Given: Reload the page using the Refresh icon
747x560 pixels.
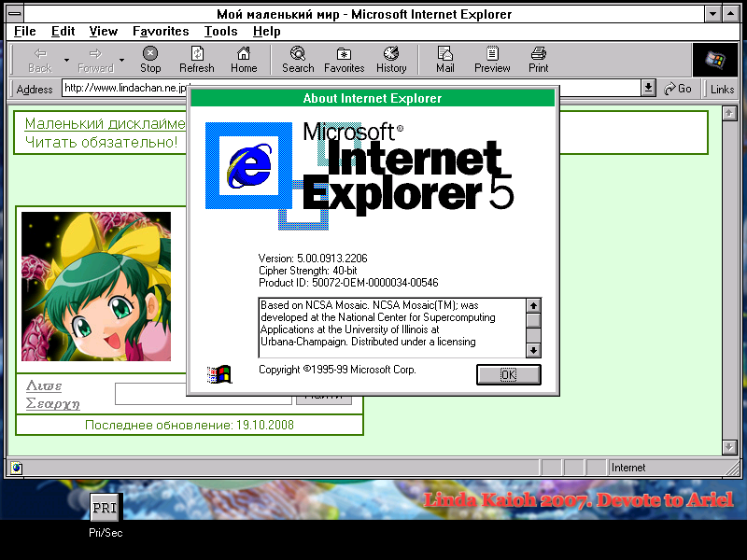Looking at the screenshot, I should [197, 60].
